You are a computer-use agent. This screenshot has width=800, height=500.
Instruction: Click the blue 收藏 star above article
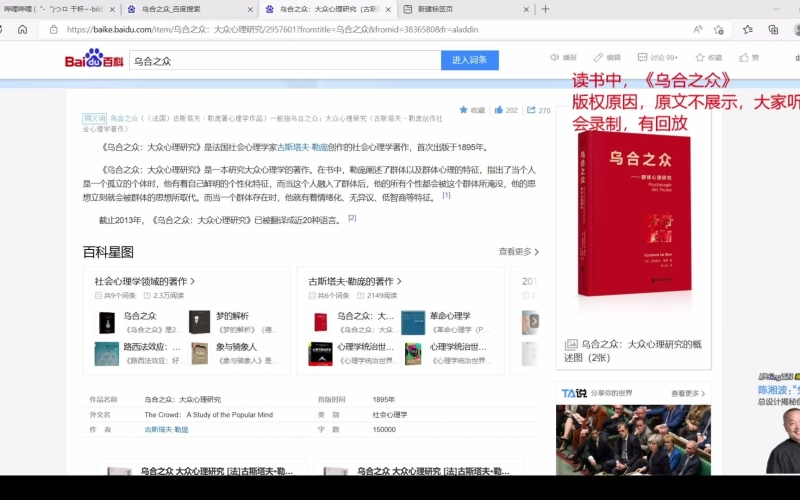pyautogui.click(x=463, y=110)
